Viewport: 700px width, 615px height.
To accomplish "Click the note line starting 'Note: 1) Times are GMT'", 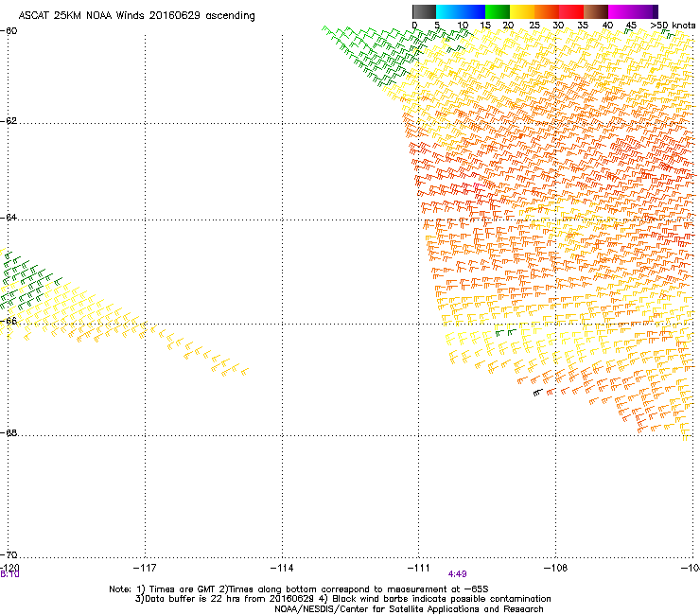I will (x=299, y=589).
